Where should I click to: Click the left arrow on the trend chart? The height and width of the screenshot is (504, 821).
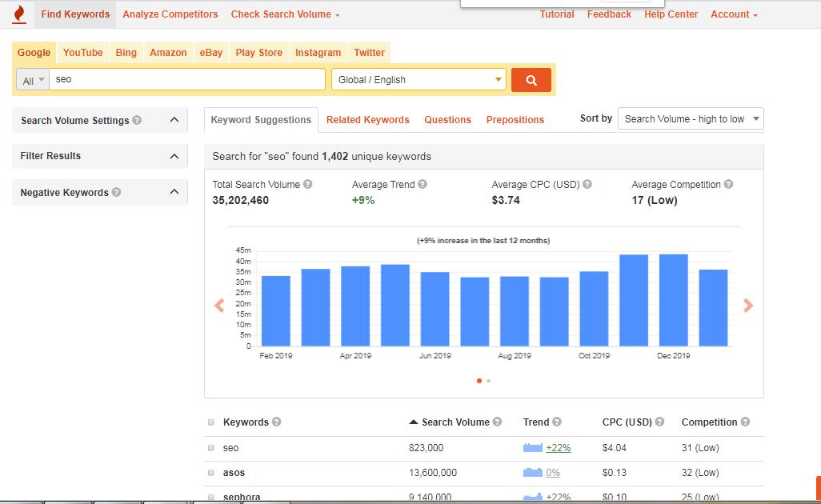tap(218, 306)
